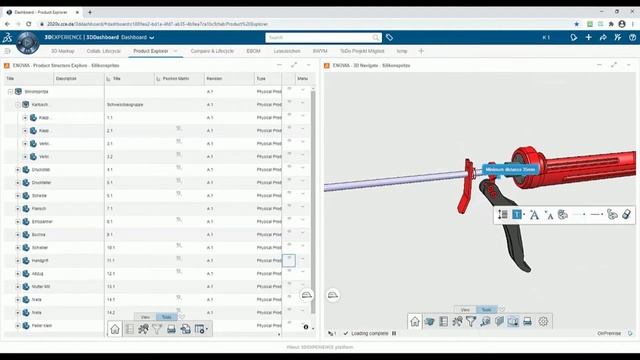The height and width of the screenshot is (360, 640).
Task: Collapse the root Silikonspritze node
Action: 10,92
